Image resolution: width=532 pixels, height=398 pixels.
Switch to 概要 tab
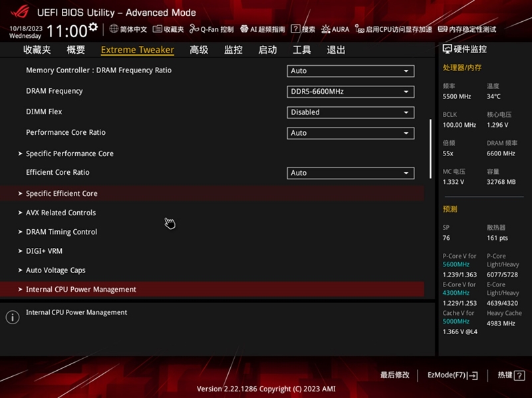(x=76, y=50)
